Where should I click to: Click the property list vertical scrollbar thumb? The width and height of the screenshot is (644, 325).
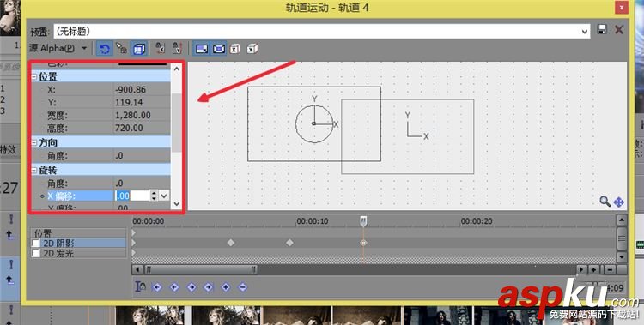177,123
